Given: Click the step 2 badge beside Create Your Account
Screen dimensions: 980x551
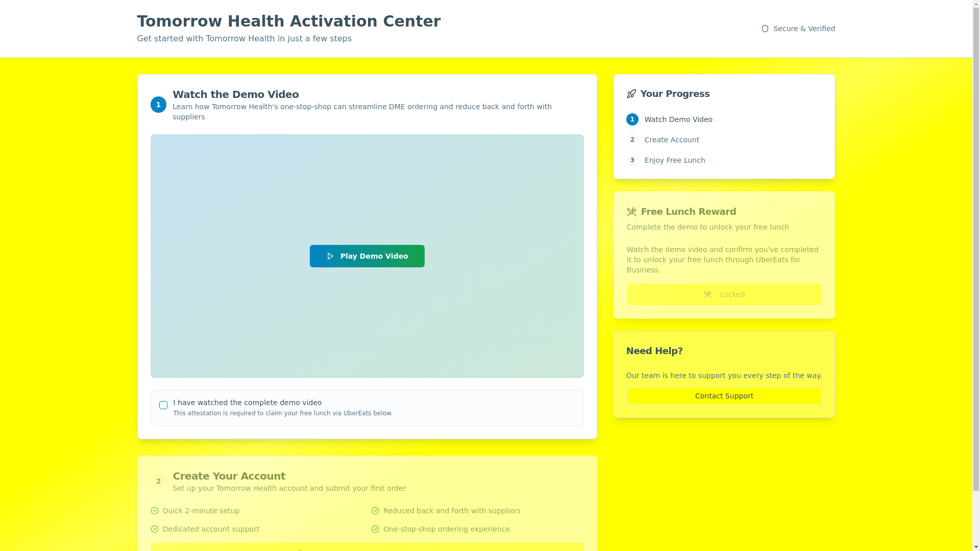Looking at the screenshot, I should point(158,481).
